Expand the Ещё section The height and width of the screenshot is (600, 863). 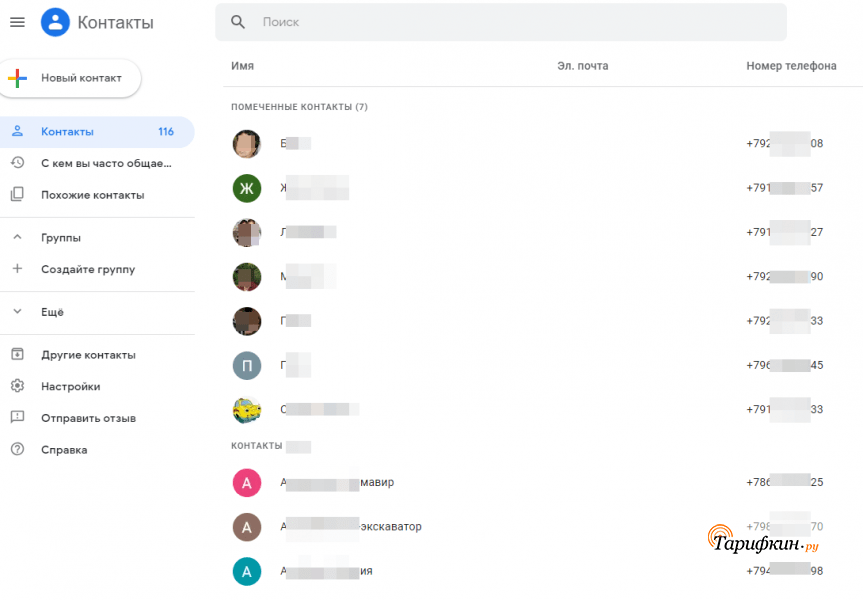17,312
